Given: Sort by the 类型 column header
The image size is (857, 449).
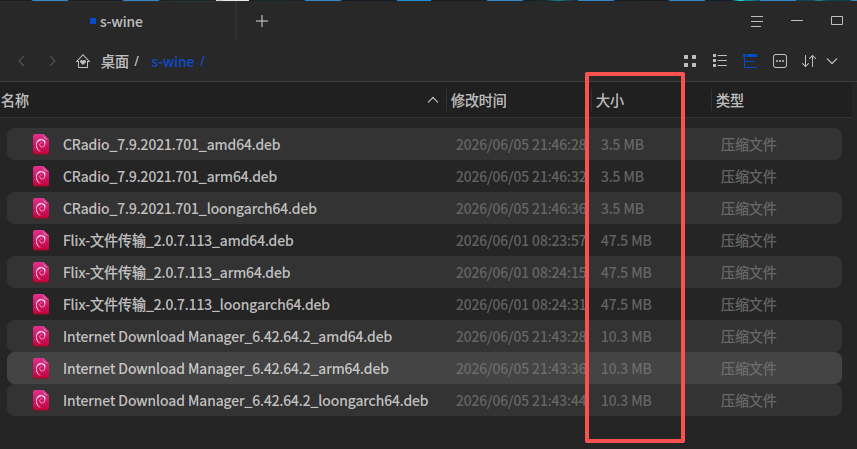Looking at the screenshot, I should tap(730, 101).
